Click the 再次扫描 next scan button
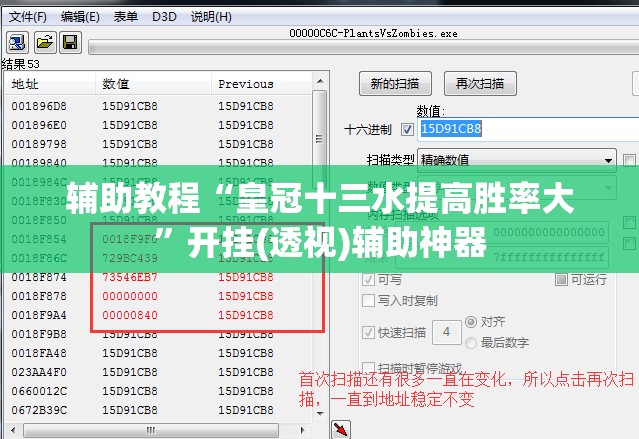The height and width of the screenshot is (439, 639). 480,84
